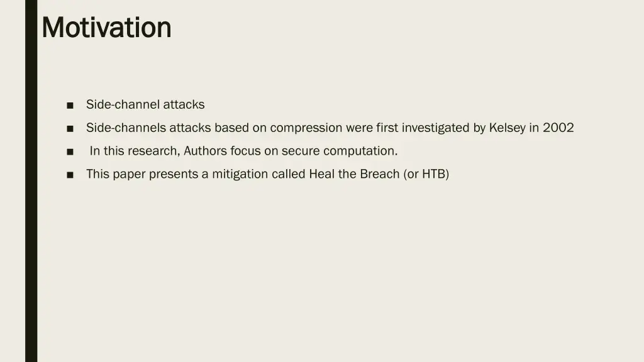Click the black vertical bar on the left
This screenshot has height=362, width=644.
pos(31,181)
